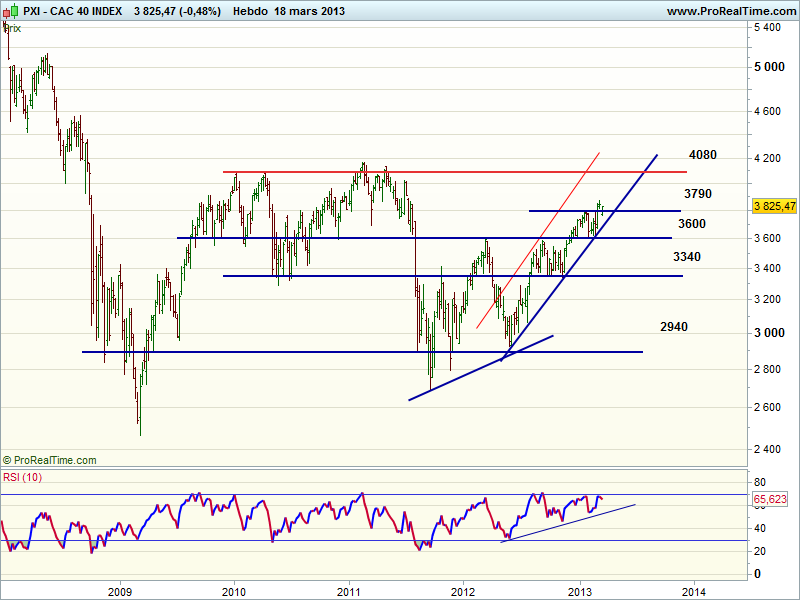Select the 3340 level text annotation

pyautogui.click(x=686, y=257)
